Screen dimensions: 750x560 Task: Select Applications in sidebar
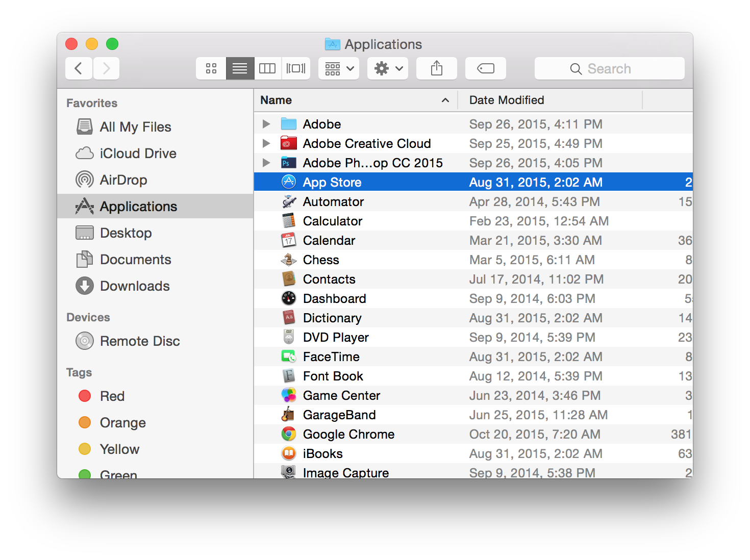tap(155, 206)
